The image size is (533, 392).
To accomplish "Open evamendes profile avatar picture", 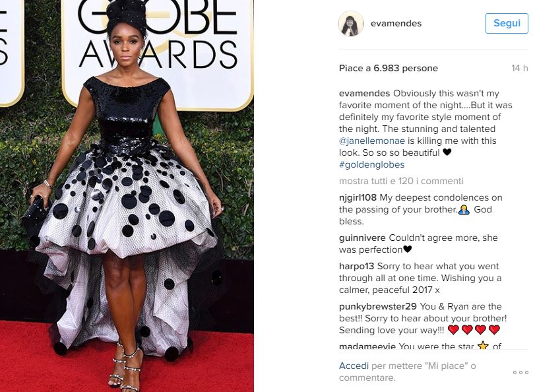I will 351,24.
